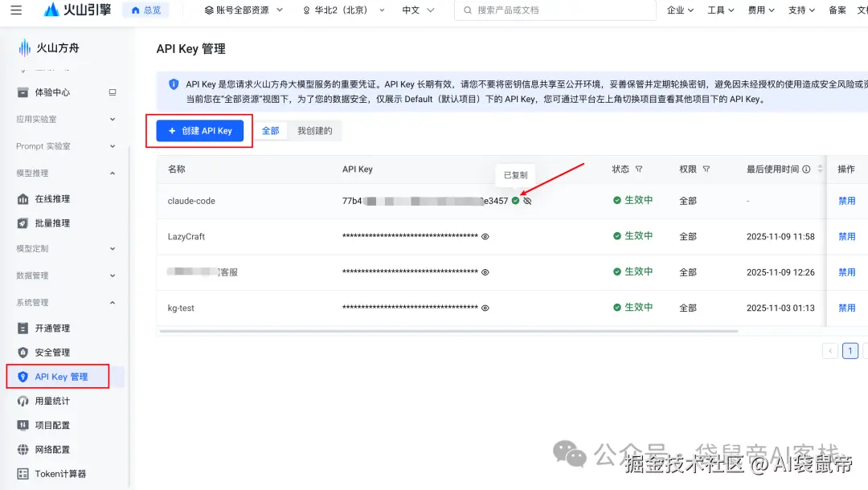Viewport: 868px width, 490px height.
Task: Click the claude-code name cell
Action: coord(191,201)
